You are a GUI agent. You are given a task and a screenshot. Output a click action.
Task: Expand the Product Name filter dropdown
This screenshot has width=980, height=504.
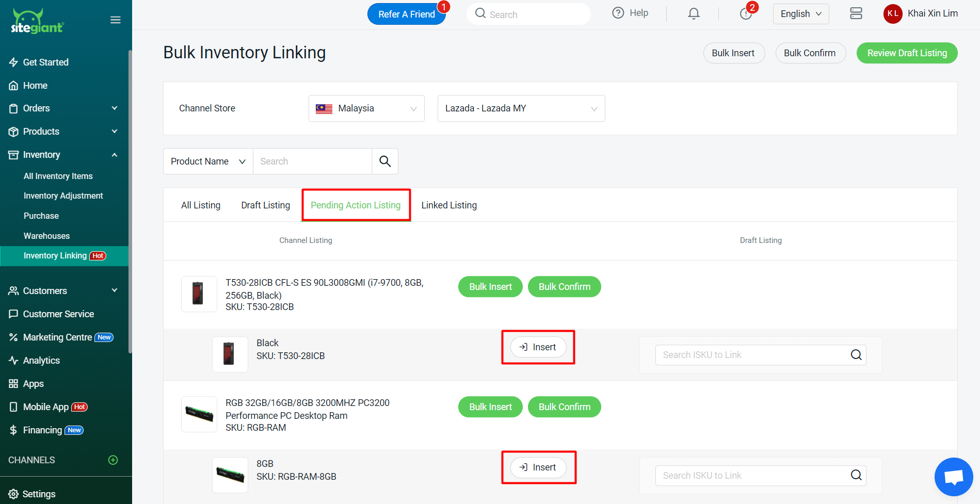pos(208,161)
